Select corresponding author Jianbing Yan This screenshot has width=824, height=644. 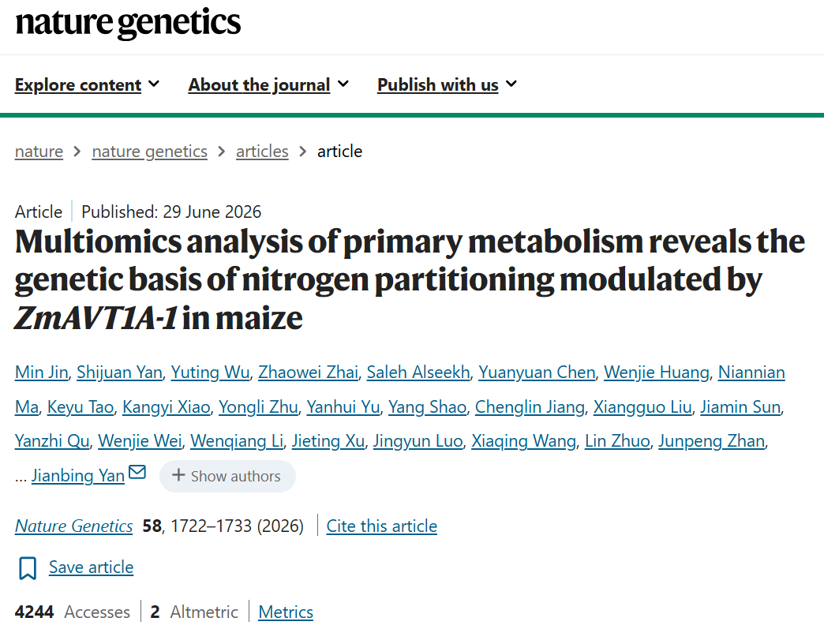(78, 475)
